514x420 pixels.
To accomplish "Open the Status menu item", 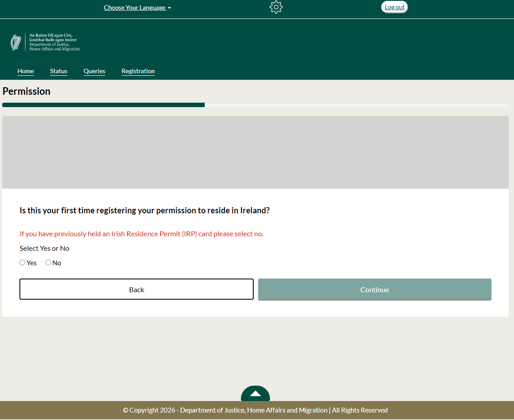I will point(59,71).
